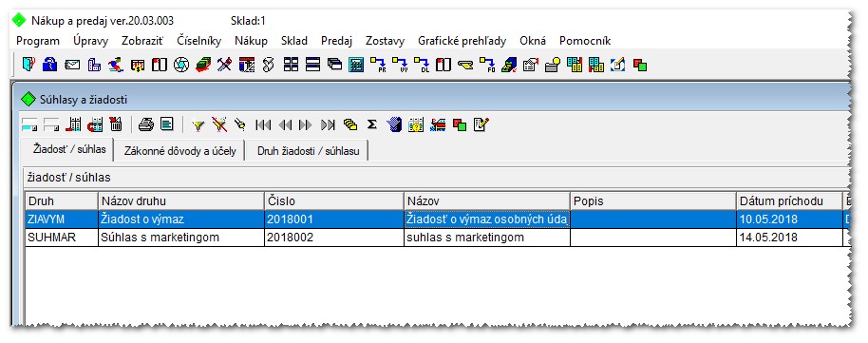Click the flashlight search icon

(239, 124)
